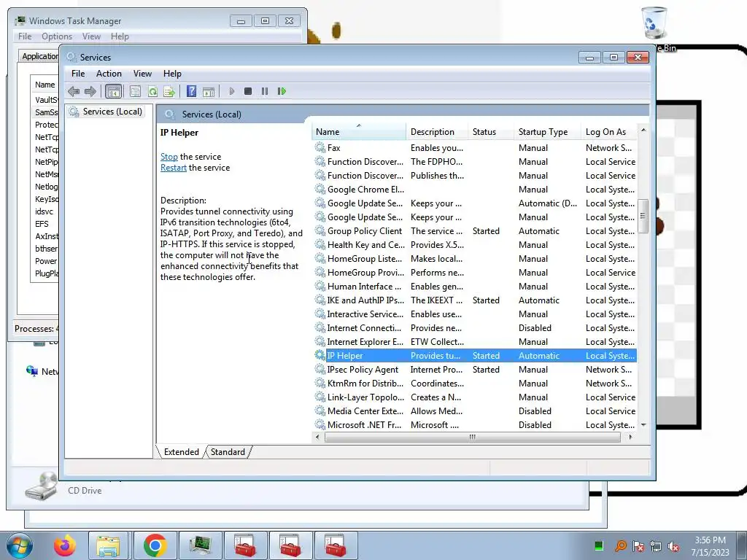The image size is (747, 560).
Task: Click the Export List toolbar icon
Action: 169,91
